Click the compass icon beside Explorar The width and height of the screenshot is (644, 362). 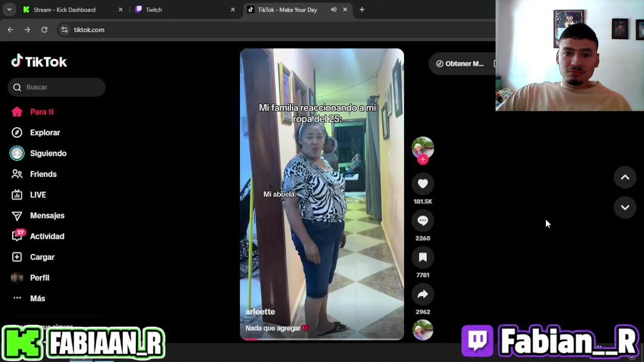17,133
